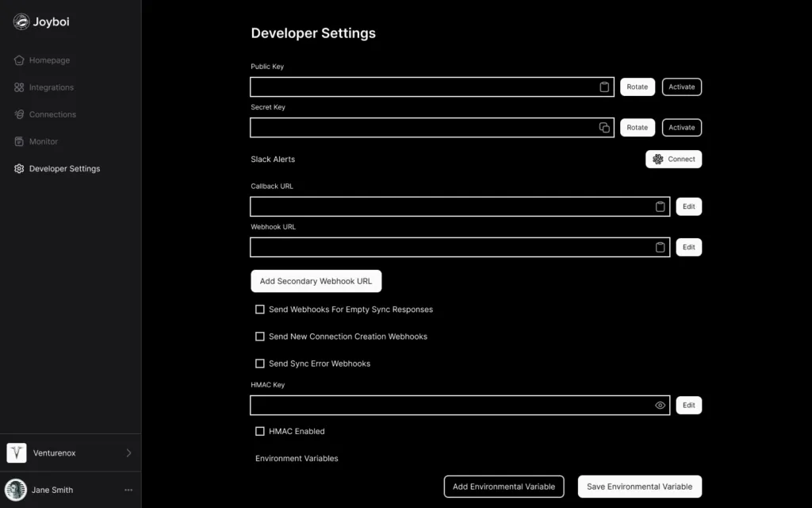The height and width of the screenshot is (508, 812).
Task: Connect Slack Alerts
Action: point(673,159)
